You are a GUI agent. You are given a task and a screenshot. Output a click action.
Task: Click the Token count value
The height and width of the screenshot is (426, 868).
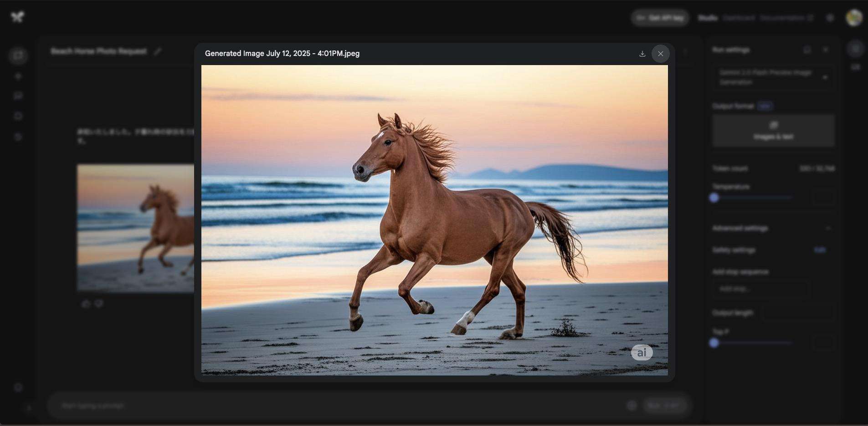click(817, 168)
